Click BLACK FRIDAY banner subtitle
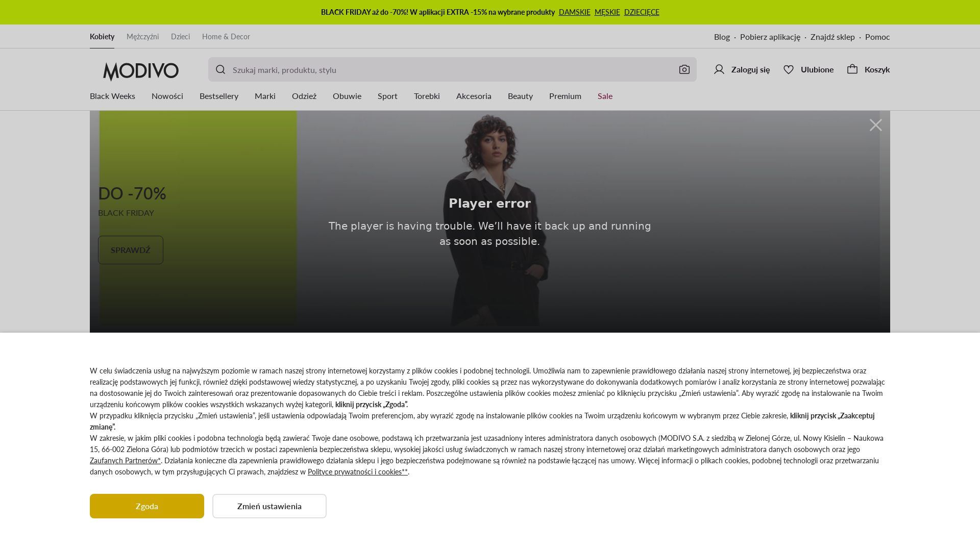Viewport: 980px width, 551px height. [126, 213]
